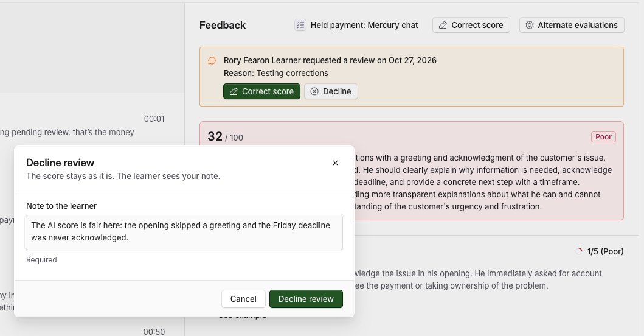Viewport: 644px width, 336px height.
Task: Click the 00:50 transcript timestamp
Action: 154,332
